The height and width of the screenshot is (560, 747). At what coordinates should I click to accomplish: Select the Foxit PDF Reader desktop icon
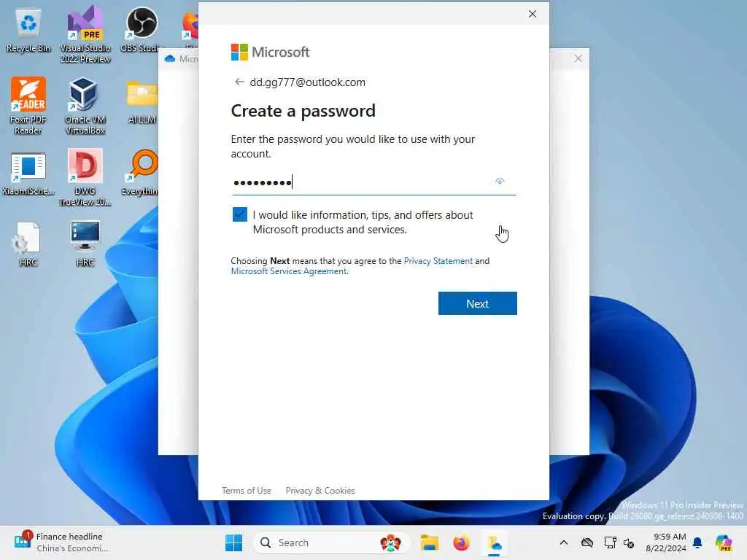tap(28, 106)
